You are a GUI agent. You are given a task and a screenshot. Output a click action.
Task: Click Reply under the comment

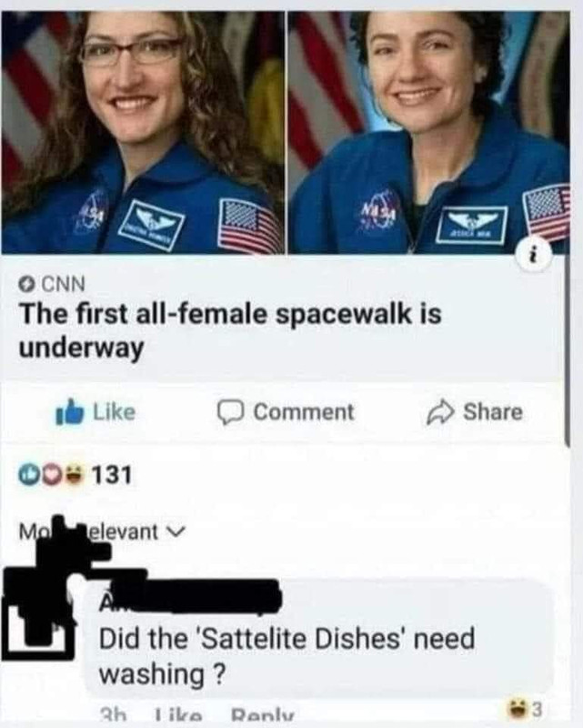262,713
